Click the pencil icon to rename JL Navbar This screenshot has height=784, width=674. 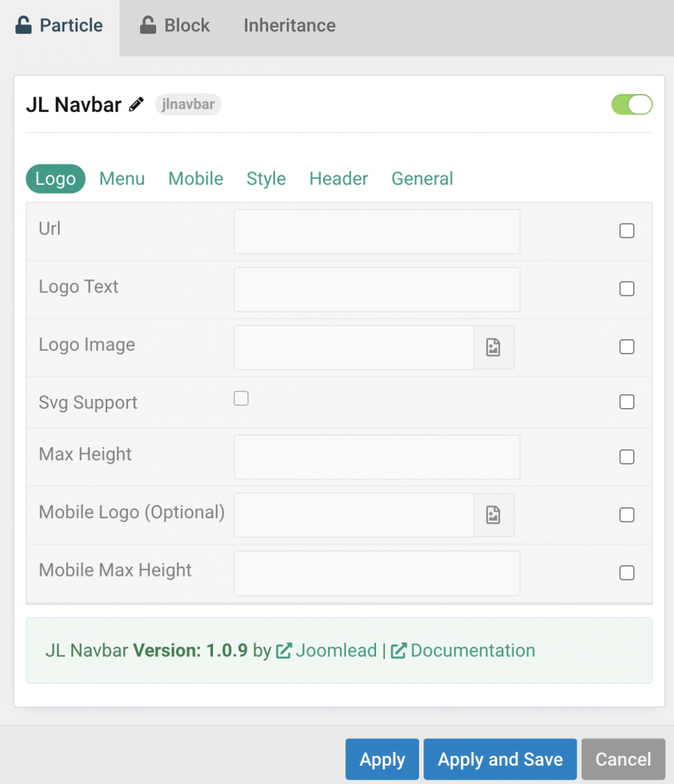(x=136, y=104)
